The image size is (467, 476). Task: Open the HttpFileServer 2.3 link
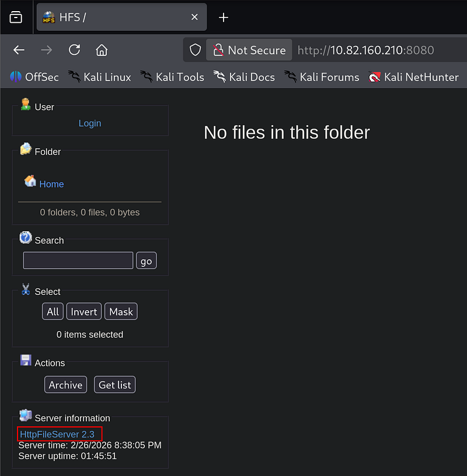(57, 434)
